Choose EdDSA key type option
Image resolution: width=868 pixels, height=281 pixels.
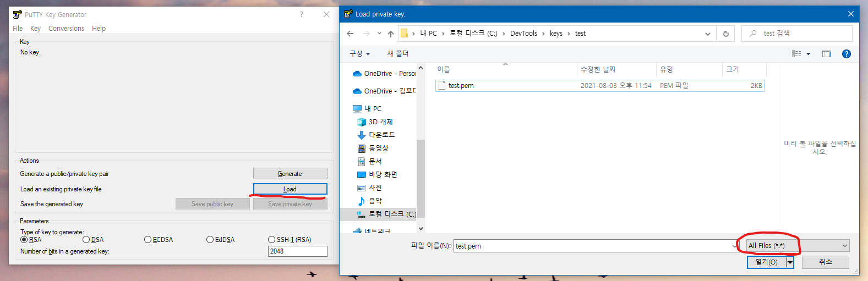(210, 240)
